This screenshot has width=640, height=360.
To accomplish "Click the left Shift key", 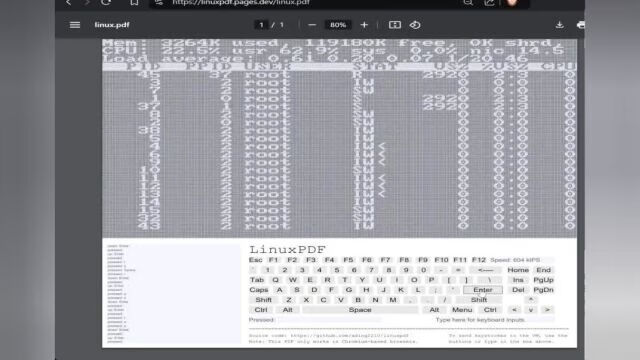I will click(263, 300).
